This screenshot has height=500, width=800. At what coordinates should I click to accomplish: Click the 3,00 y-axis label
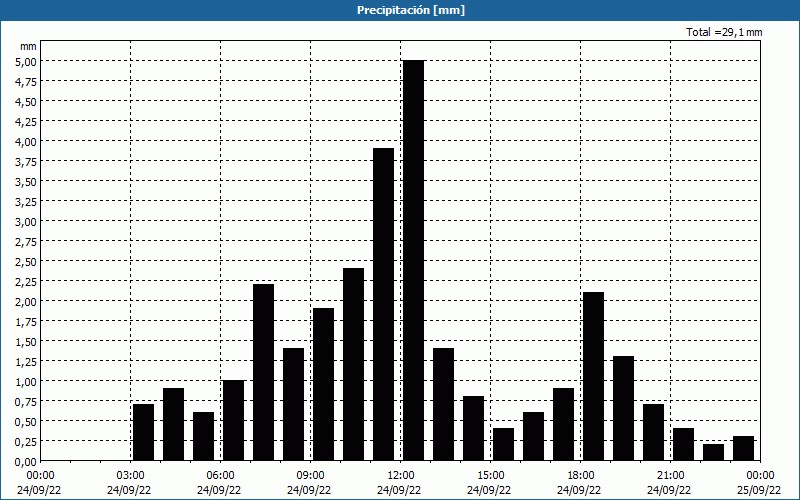point(26,221)
